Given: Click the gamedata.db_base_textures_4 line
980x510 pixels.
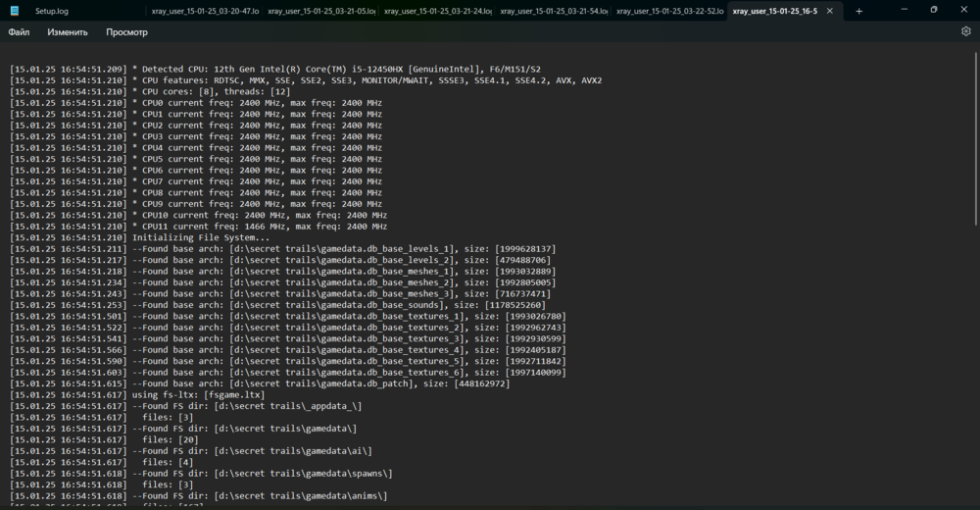Looking at the screenshot, I should click(x=287, y=350).
